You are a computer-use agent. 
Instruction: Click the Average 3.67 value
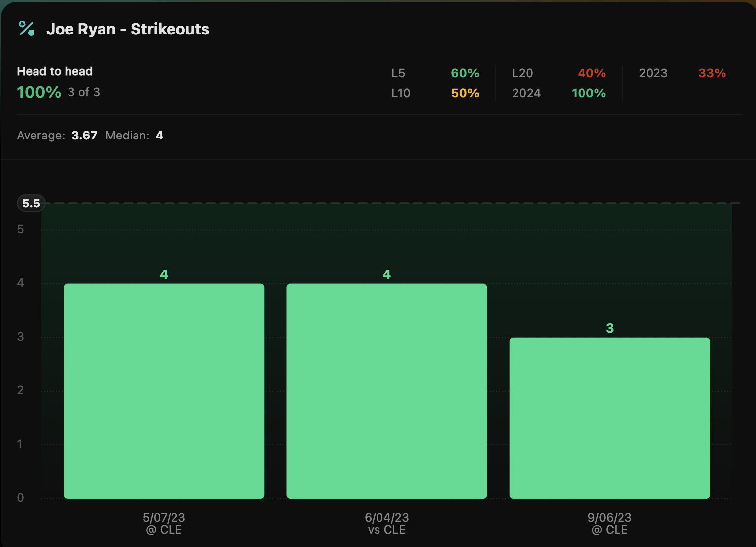(84, 136)
